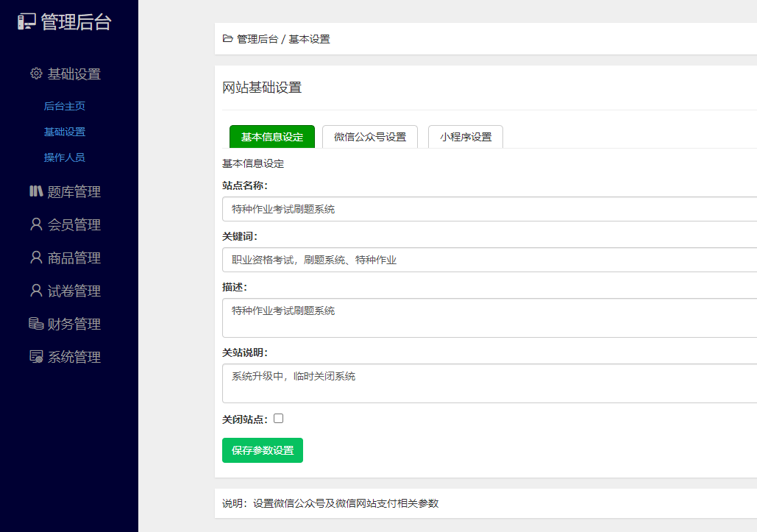Expand the 题库管理 menu section
Screen dimensions: 757x532
pyautogui.click(x=74, y=192)
